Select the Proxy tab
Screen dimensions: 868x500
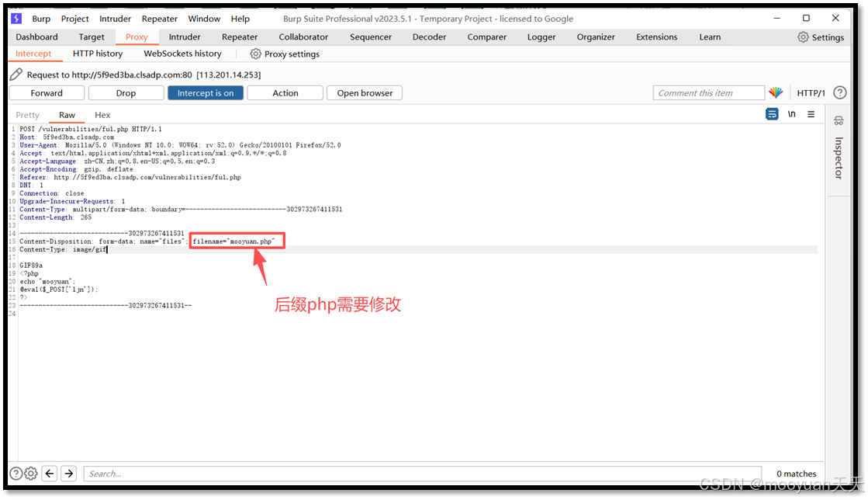click(137, 37)
